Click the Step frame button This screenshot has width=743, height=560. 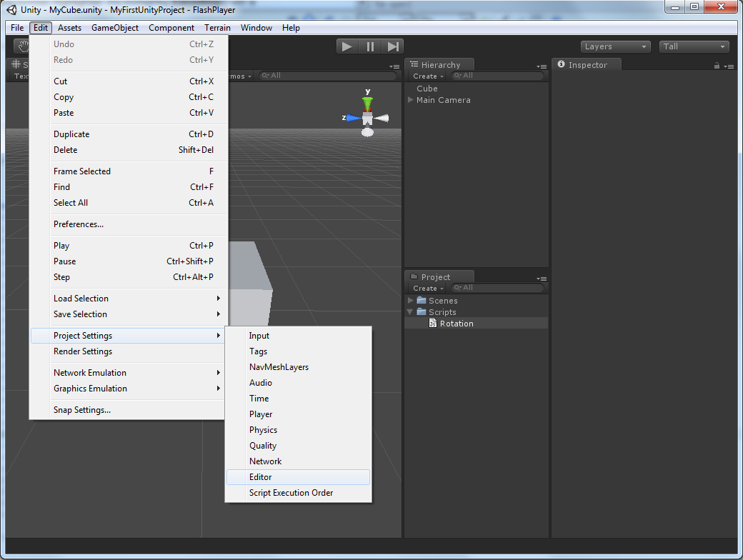pos(393,46)
